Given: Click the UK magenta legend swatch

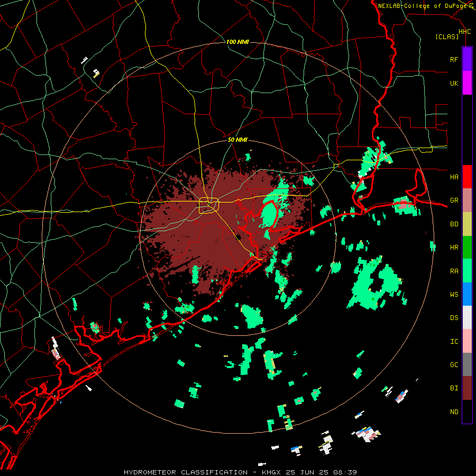Looking at the screenshot, I should [x=467, y=83].
